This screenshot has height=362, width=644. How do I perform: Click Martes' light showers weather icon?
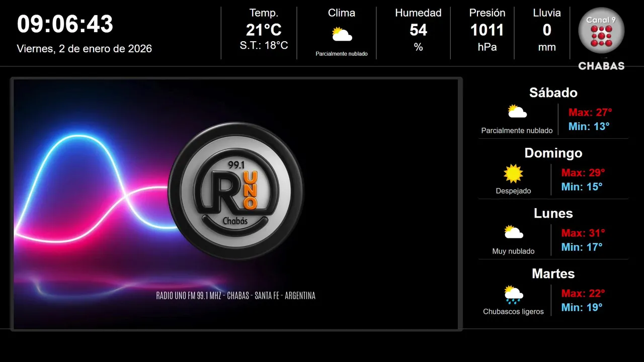pyautogui.click(x=513, y=295)
